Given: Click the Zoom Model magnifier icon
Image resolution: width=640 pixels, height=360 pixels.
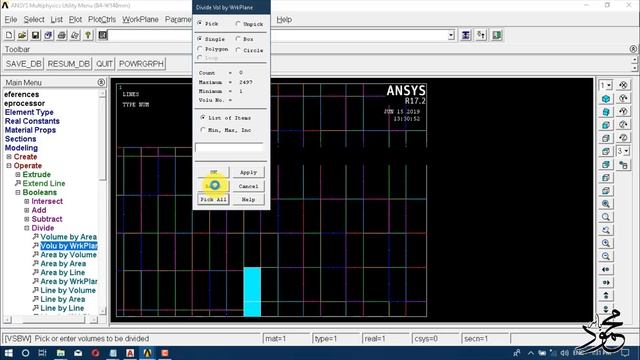Looking at the screenshot, I should (x=606, y=217).
